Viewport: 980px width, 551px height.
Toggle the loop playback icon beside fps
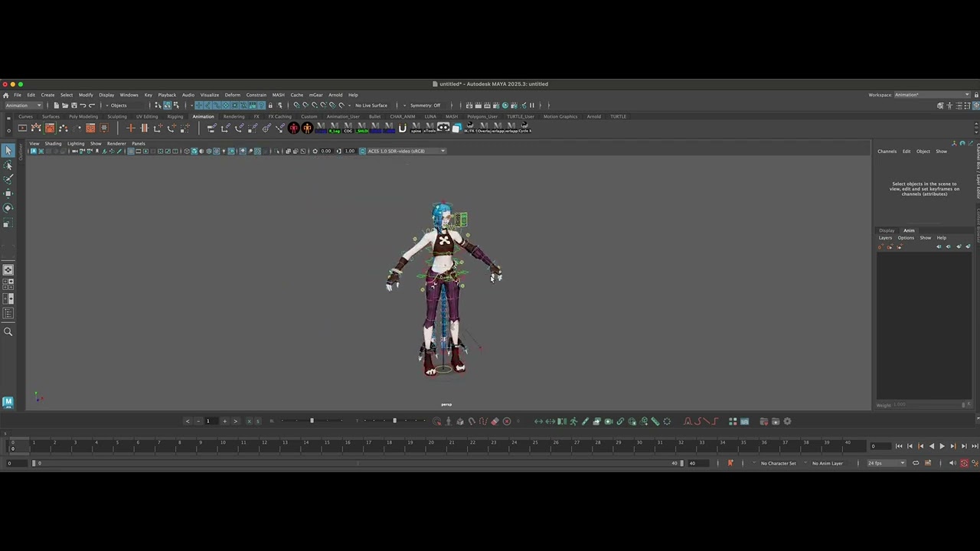click(x=915, y=463)
